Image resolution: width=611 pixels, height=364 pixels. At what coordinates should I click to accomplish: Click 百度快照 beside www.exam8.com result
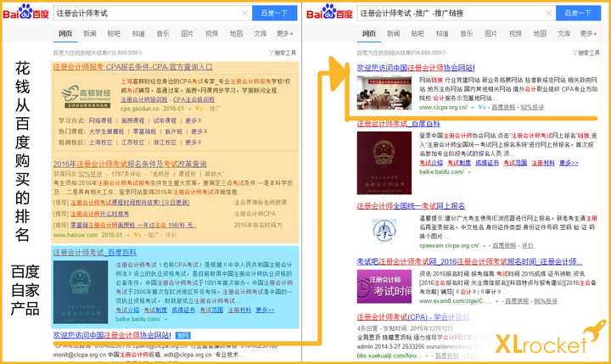[517, 301]
